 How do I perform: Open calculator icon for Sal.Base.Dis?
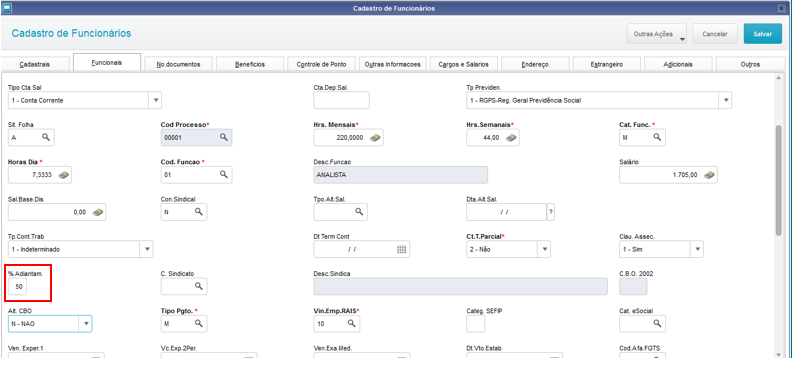coord(98,212)
